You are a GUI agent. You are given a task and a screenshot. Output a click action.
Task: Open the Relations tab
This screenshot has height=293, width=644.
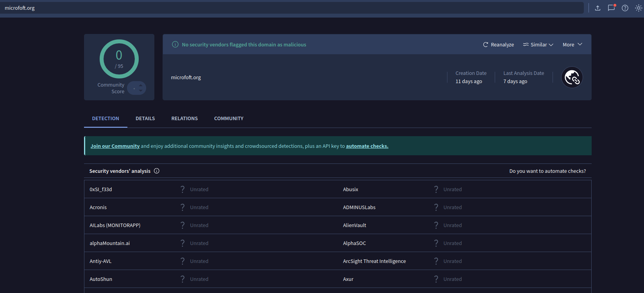(x=184, y=119)
